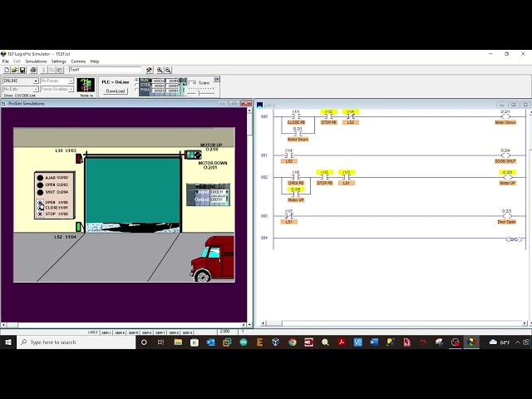
Task: Close the ProSim Simulations window
Action: point(246,103)
